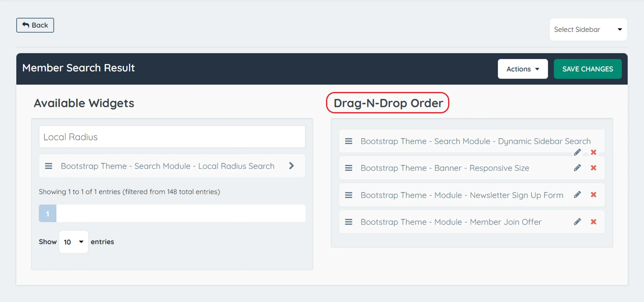Grab the drag handle beside Newsletter Sign Up Form
This screenshot has height=302, width=644.
pos(349,195)
